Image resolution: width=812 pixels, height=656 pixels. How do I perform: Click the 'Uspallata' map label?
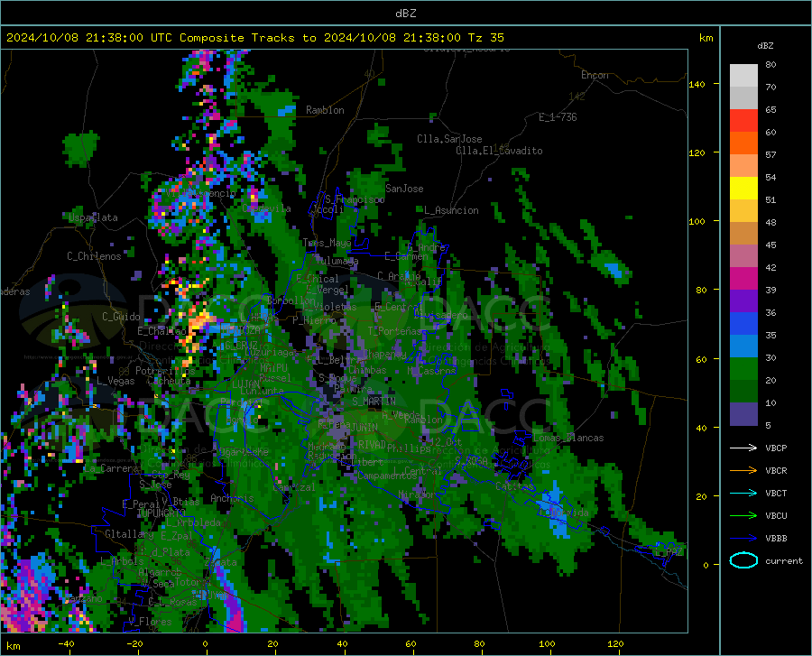pos(93,218)
